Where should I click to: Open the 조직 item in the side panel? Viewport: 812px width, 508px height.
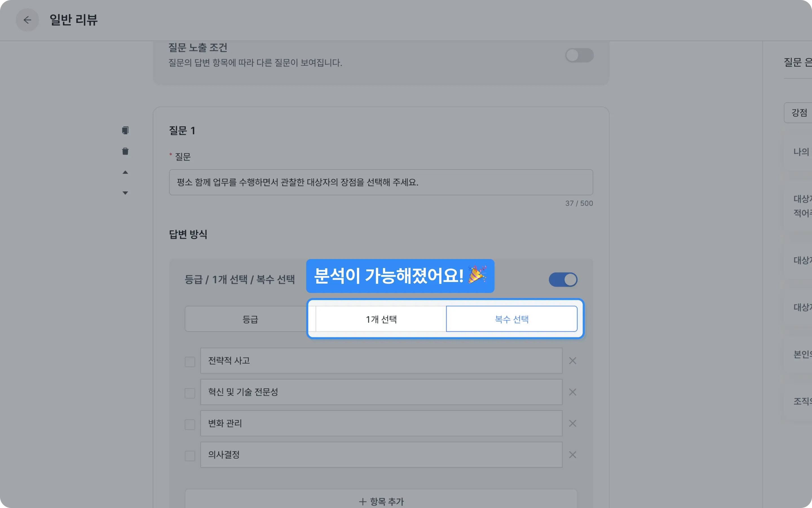coord(798,402)
